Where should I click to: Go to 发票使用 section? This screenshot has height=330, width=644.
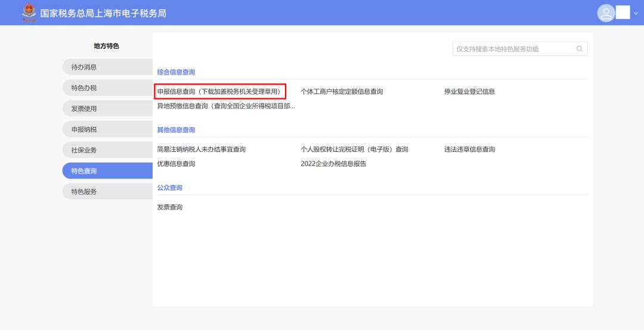click(107, 108)
